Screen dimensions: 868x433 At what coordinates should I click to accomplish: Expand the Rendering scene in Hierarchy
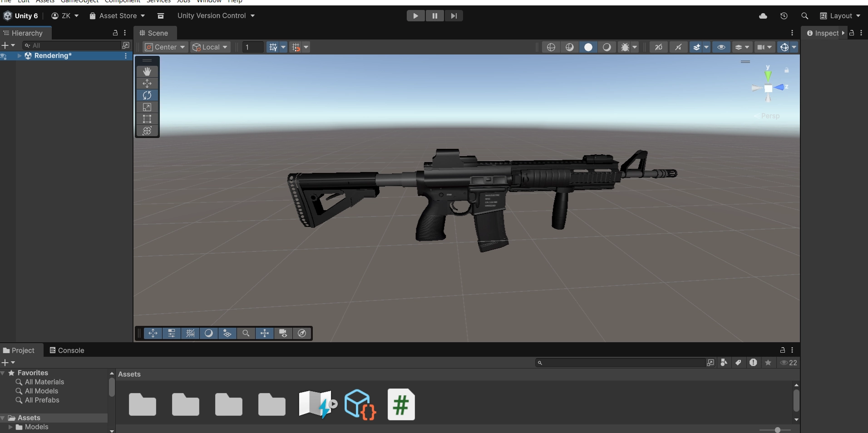(x=20, y=56)
